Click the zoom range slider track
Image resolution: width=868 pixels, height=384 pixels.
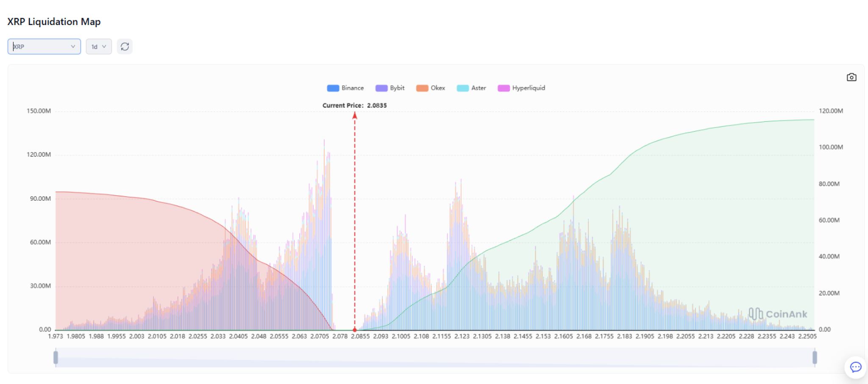point(435,358)
